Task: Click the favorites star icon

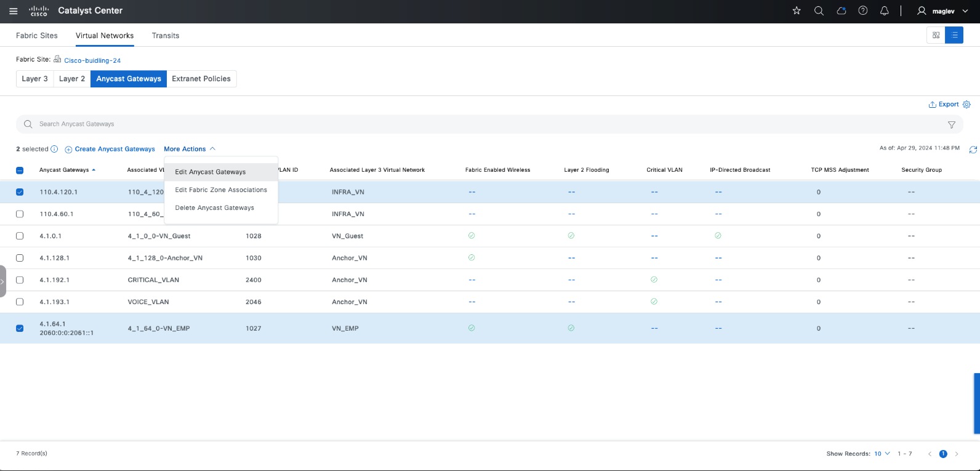Action: [x=797, y=10]
